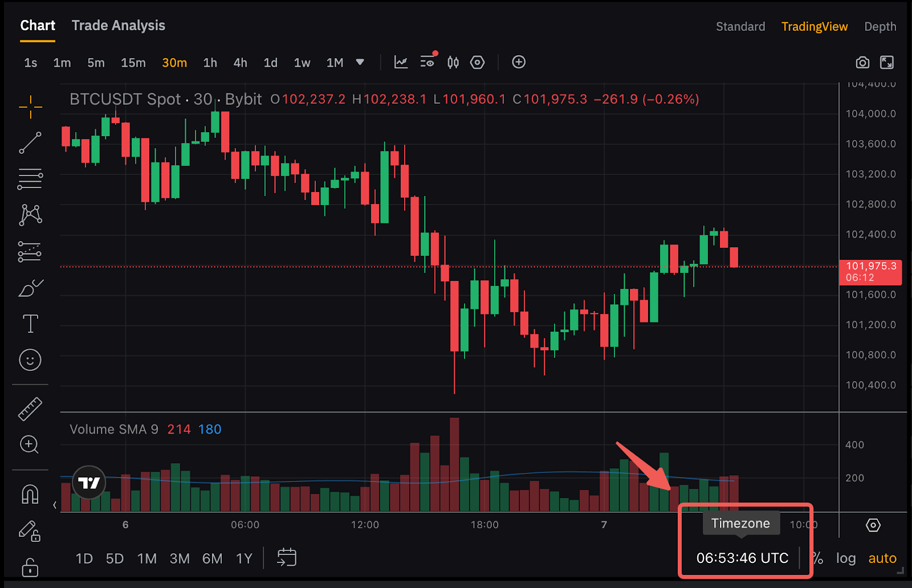Toggle log scale on price axis
This screenshot has height=588, width=912.
coord(846,558)
